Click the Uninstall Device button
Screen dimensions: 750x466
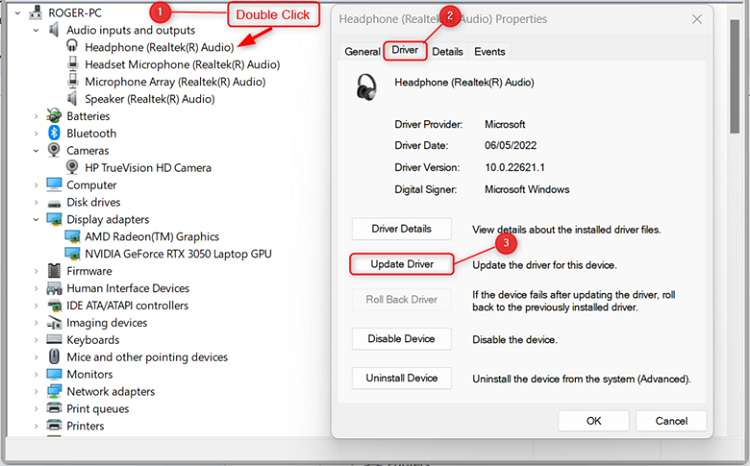pos(401,378)
